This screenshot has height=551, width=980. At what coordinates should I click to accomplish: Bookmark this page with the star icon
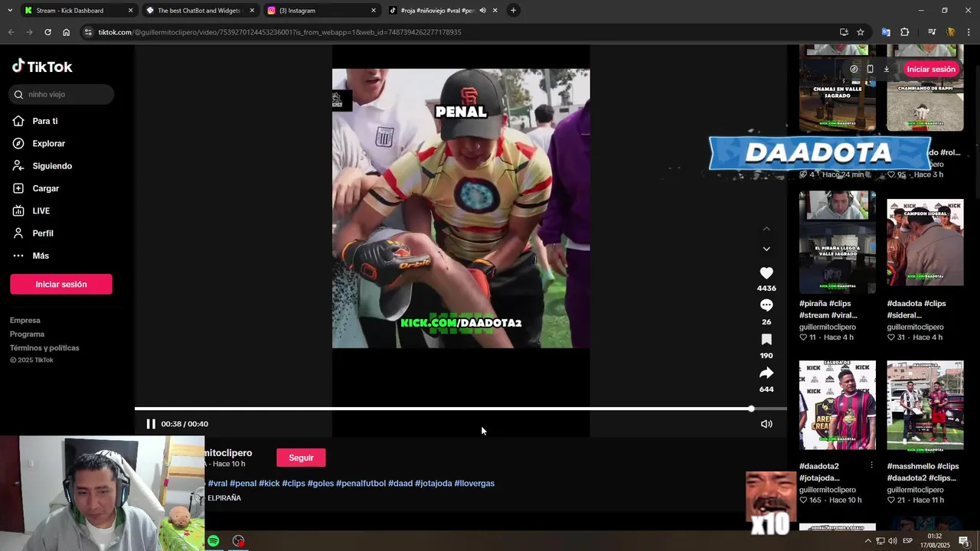(861, 32)
